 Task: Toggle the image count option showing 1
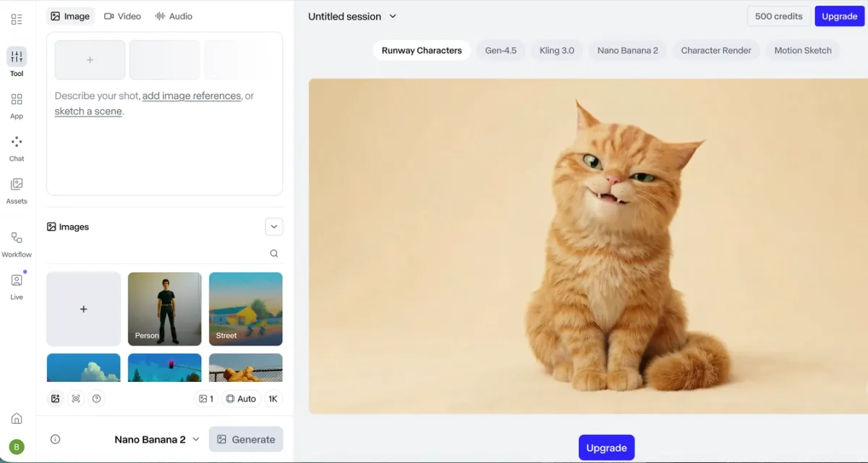206,399
